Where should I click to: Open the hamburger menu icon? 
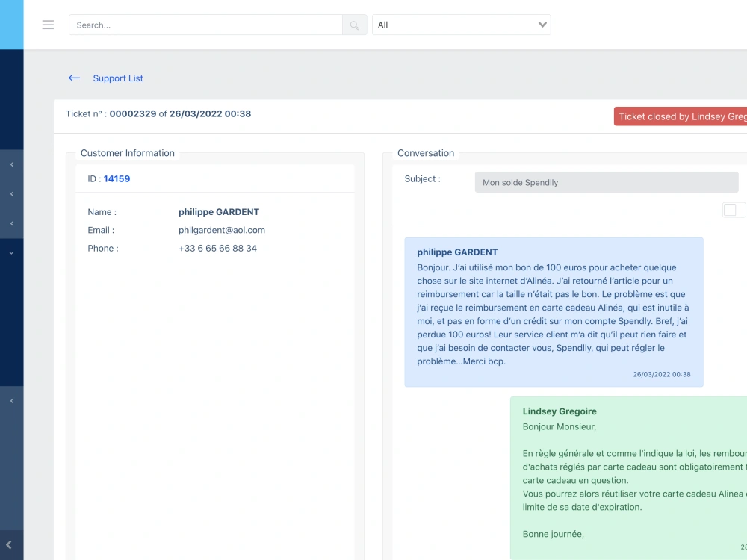[48, 25]
